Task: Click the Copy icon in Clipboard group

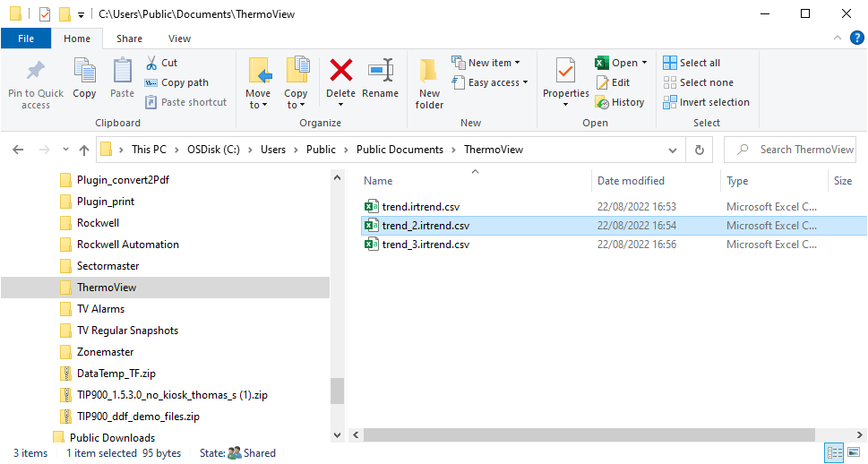Action: coord(84,71)
